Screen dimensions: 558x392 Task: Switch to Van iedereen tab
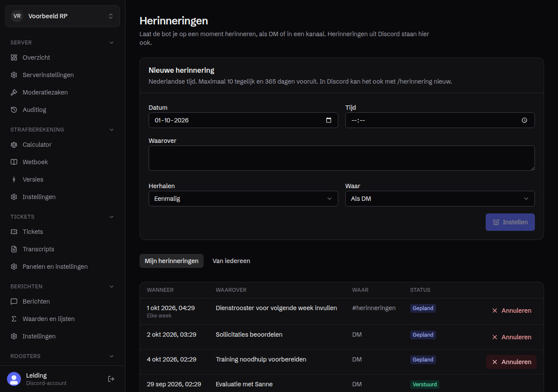[x=231, y=261]
